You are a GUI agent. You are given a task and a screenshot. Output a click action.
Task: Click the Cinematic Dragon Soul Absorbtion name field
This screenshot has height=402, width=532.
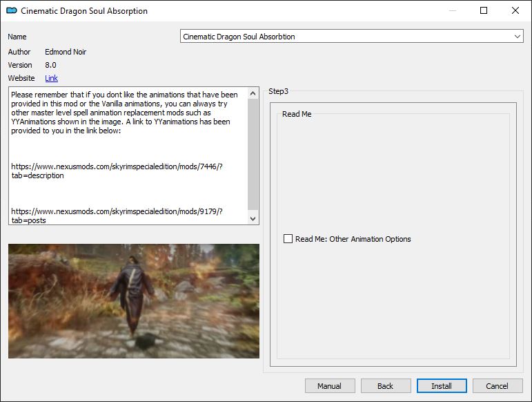coord(351,37)
